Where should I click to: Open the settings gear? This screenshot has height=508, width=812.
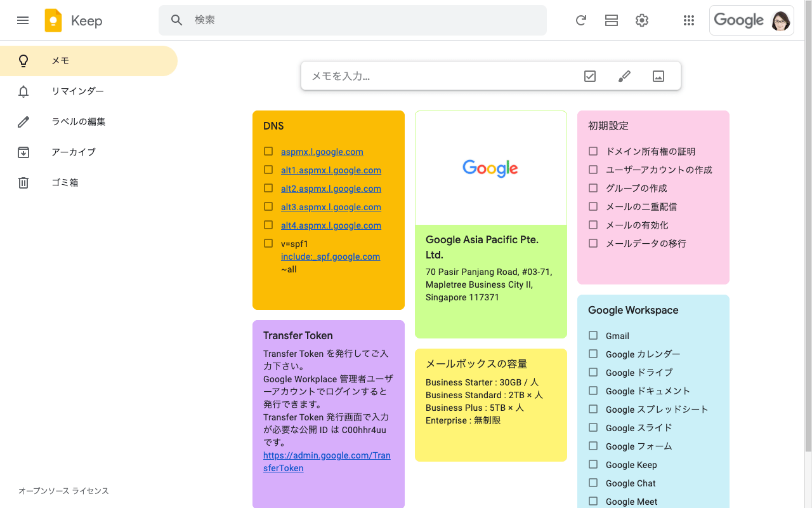[642, 20]
